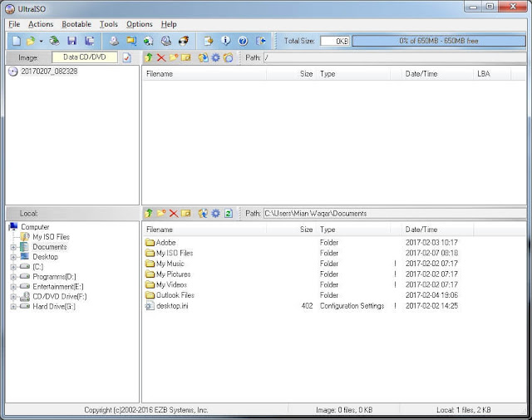Click the New blank document icon
This screenshot has height=420, width=532.
17,41
